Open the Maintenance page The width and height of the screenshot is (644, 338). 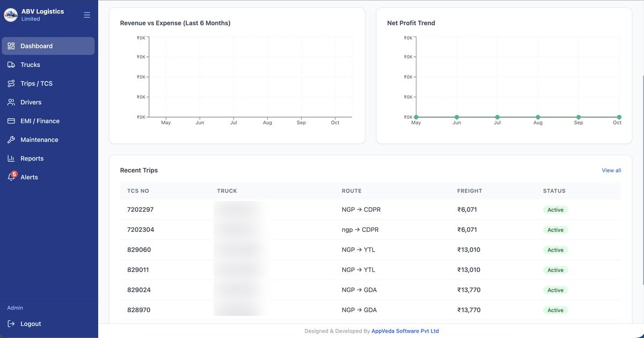point(48,140)
